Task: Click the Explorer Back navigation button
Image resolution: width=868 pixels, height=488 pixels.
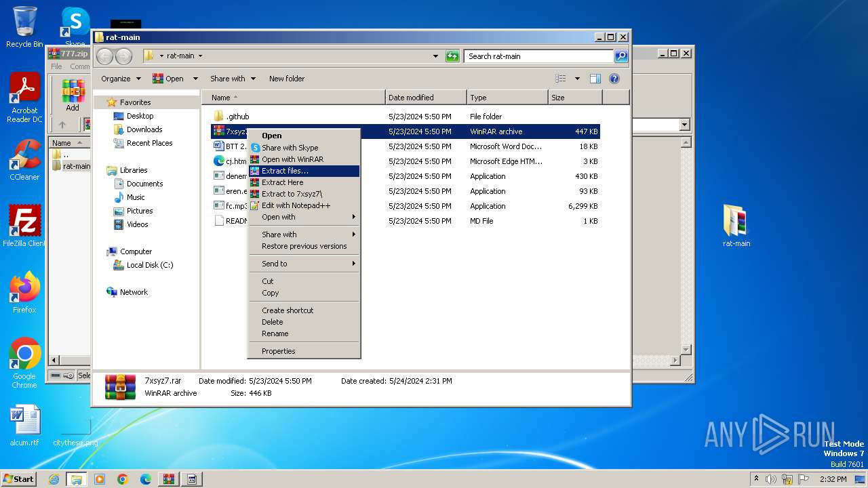Action: click(104, 56)
